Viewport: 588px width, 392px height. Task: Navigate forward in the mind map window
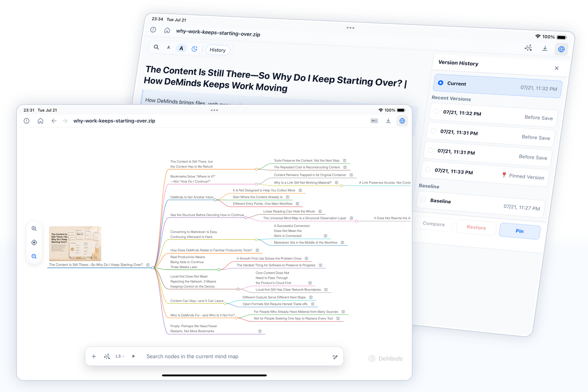point(65,121)
